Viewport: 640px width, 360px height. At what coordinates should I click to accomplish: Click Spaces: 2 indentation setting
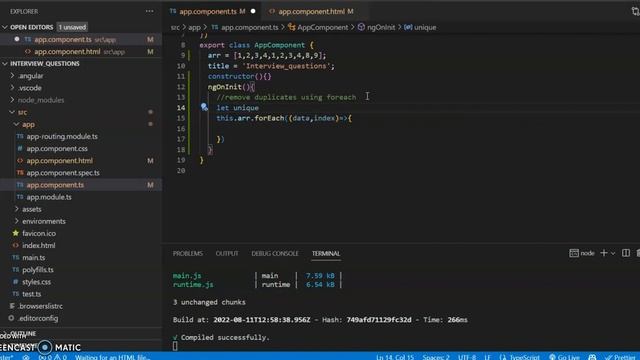coord(436,357)
